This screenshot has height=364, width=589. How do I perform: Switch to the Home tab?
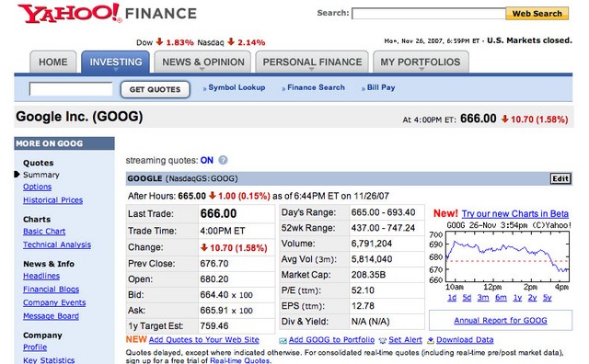tap(53, 62)
